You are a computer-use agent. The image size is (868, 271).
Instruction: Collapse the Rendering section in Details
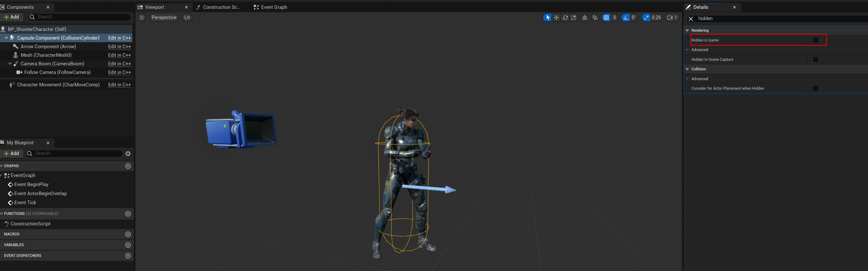coord(687,30)
